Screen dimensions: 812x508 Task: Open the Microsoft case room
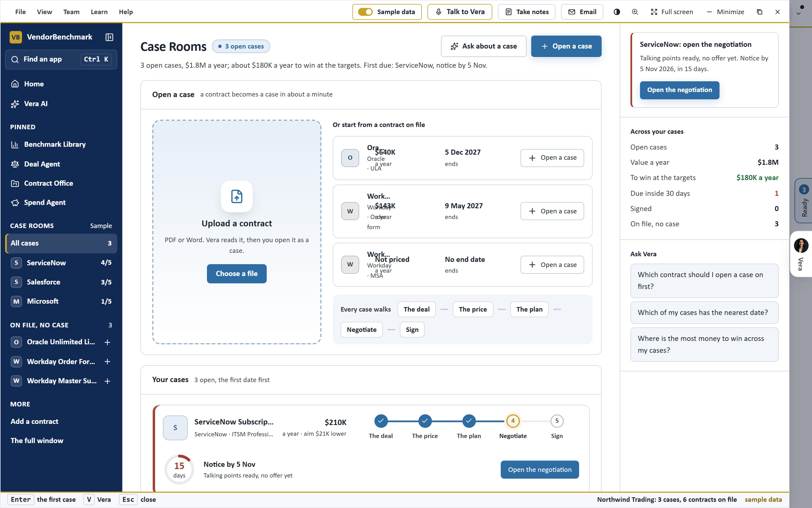(x=61, y=301)
